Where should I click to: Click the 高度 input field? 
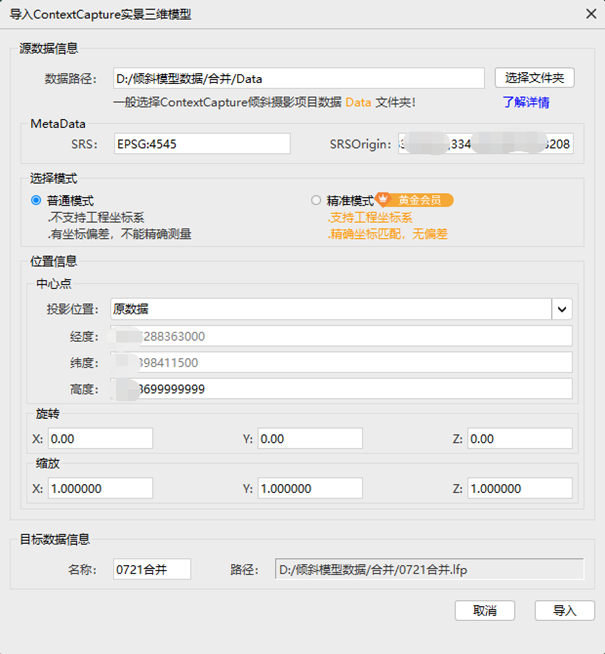coord(341,389)
